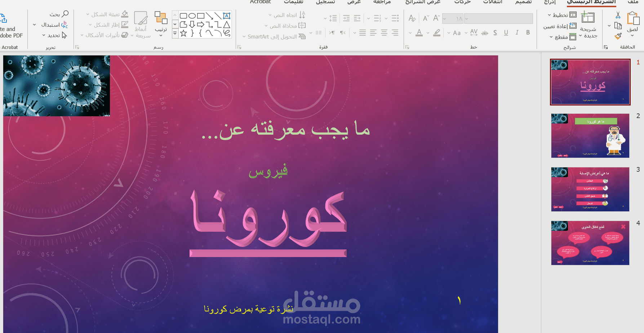The image size is (644, 333).
Task: Apply the font color (A) swatch
Action: (419, 33)
